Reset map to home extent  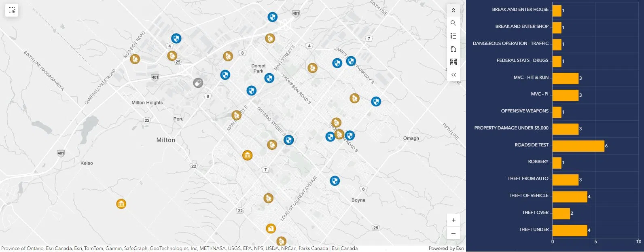[x=453, y=49]
